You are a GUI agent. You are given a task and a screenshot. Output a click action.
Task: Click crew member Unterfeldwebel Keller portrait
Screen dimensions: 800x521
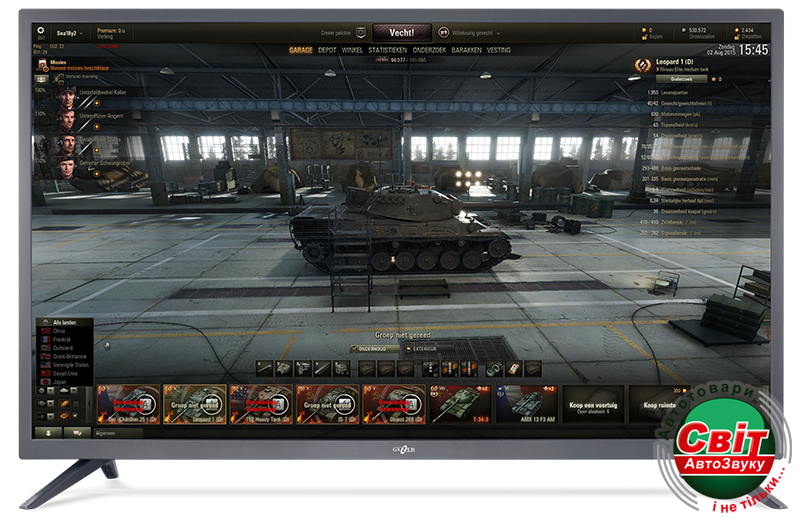67,97
